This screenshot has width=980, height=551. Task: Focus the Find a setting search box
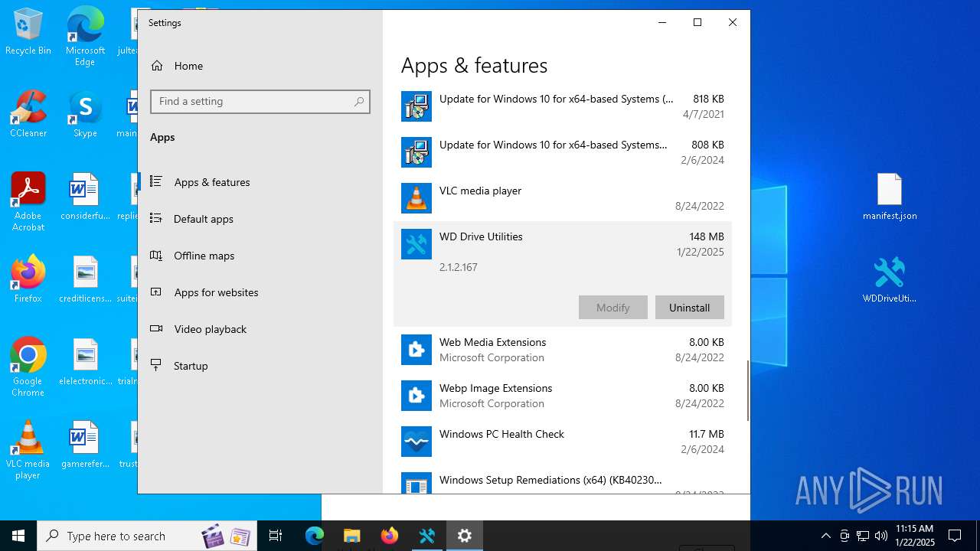point(260,101)
